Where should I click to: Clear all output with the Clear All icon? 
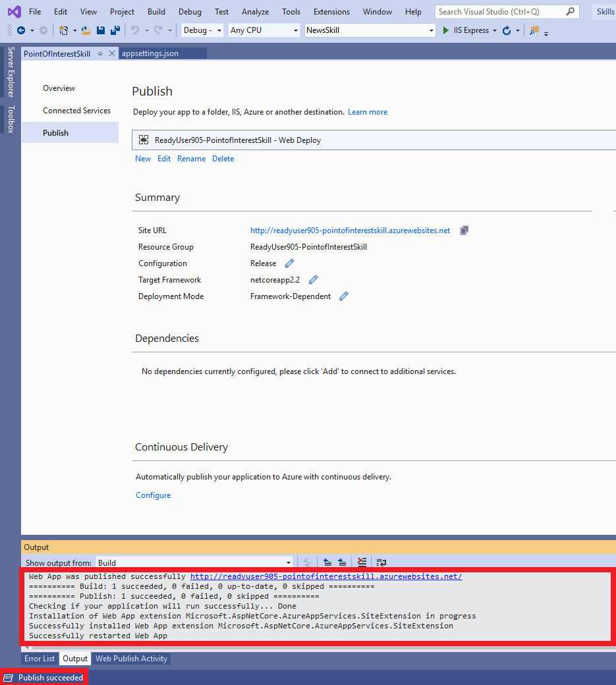coord(362,562)
